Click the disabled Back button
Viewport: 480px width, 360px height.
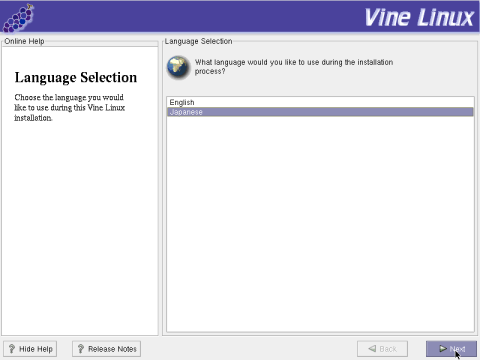(x=382, y=349)
